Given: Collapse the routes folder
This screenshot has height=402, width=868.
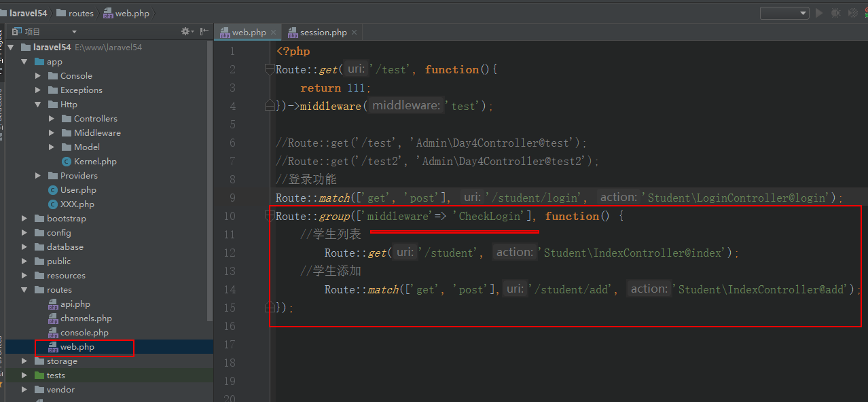Looking at the screenshot, I should [24, 290].
